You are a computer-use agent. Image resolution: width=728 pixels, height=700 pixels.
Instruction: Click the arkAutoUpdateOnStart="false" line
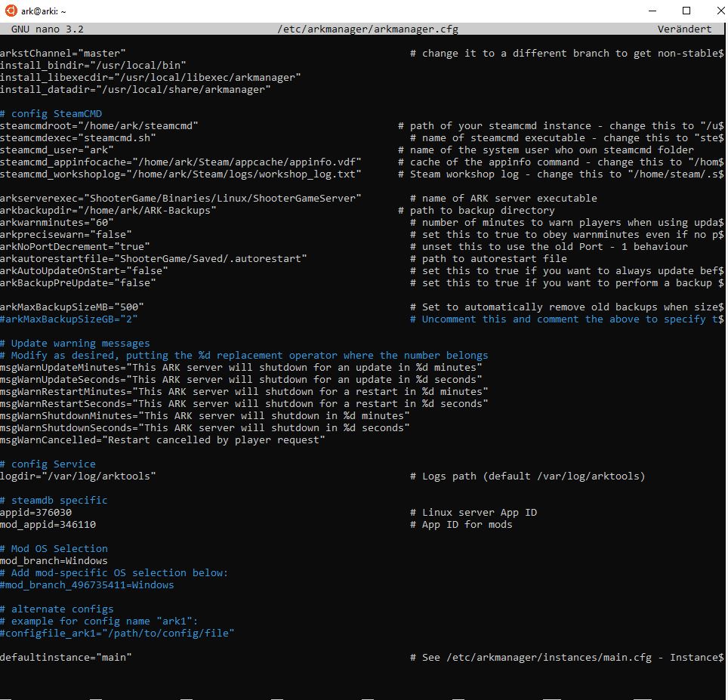pyautogui.click(x=84, y=270)
